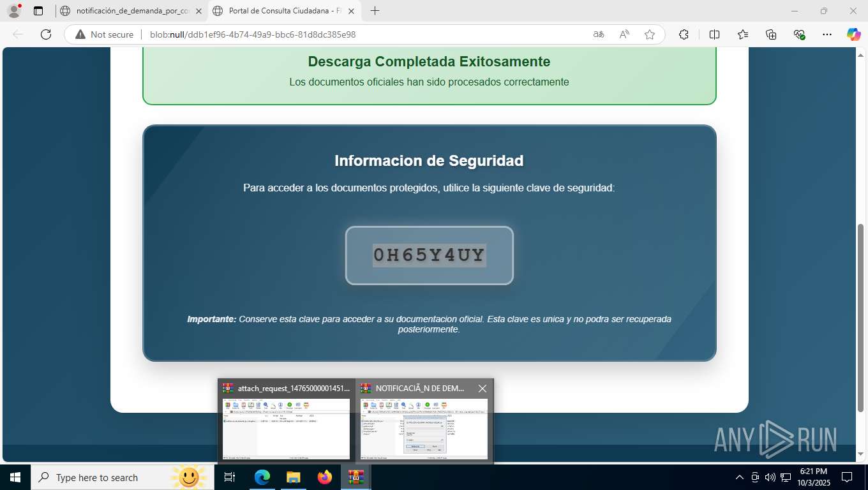Open the Copilot sidebar icon
This screenshot has width=868, height=490.
click(854, 34)
